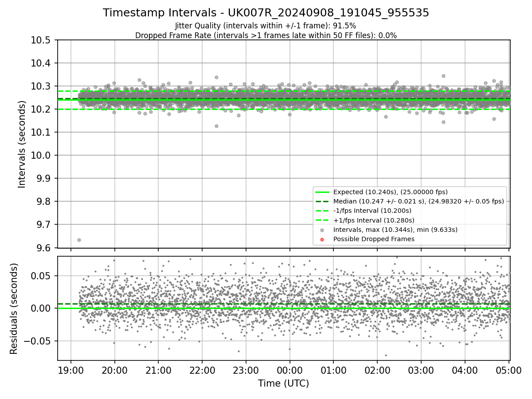Click the '21:00' time tick label

158,370
